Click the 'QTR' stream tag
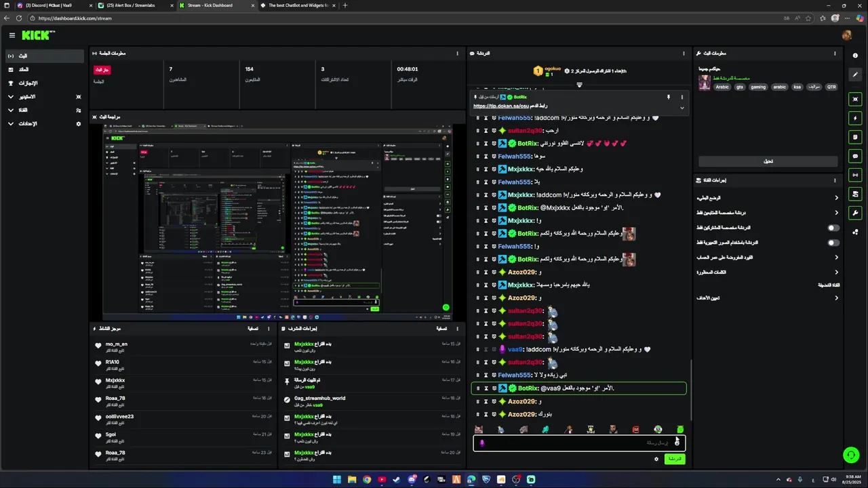 coord(831,87)
